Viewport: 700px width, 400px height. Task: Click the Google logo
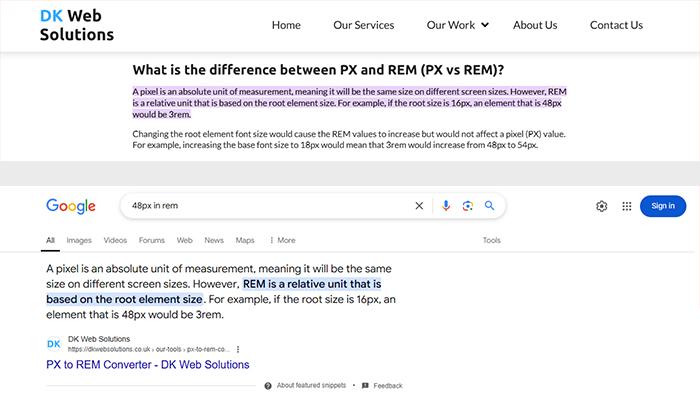tap(71, 206)
